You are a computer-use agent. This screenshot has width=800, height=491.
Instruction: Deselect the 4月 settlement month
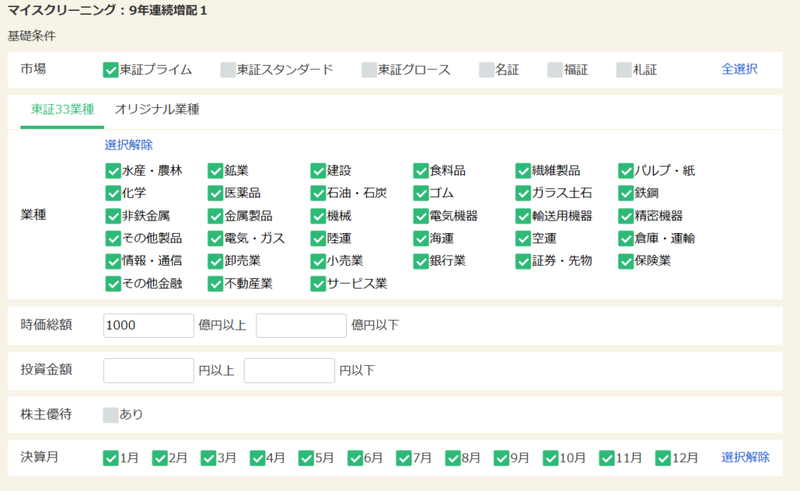[257, 458]
